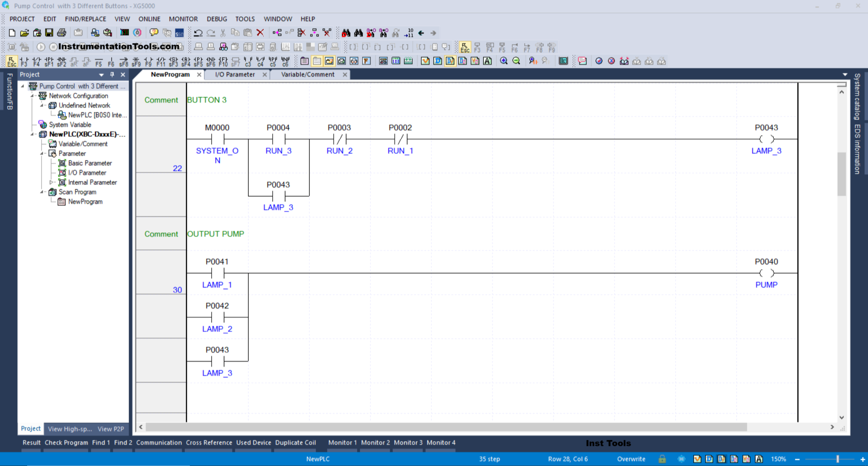Insert a normally open contact (F3)

click(x=24, y=62)
